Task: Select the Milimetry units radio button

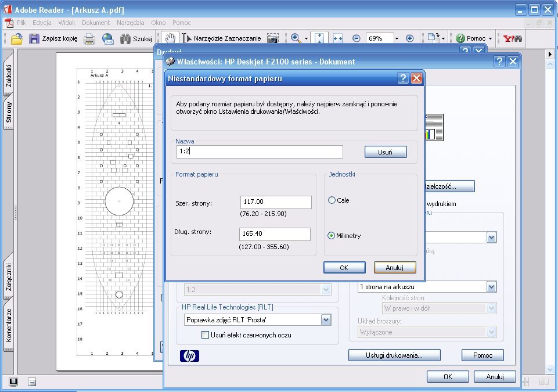Action: click(x=332, y=236)
